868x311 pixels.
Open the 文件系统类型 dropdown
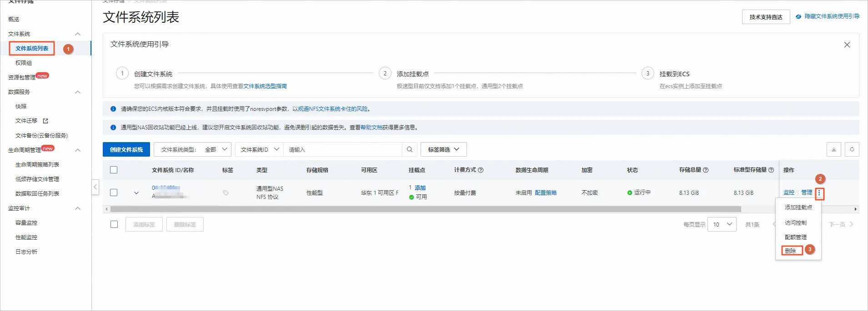pos(192,149)
